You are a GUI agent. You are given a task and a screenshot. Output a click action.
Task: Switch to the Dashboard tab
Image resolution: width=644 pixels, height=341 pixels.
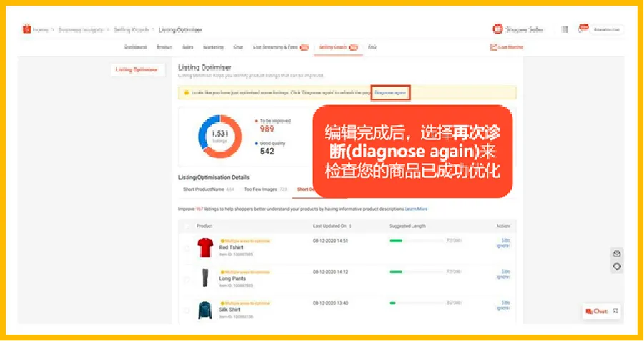136,47
